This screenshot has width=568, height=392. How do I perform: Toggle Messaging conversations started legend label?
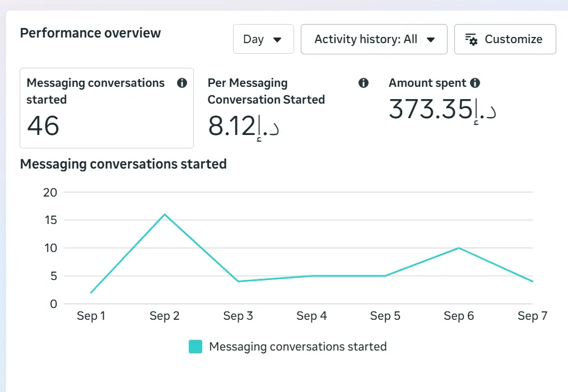tap(298, 347)
